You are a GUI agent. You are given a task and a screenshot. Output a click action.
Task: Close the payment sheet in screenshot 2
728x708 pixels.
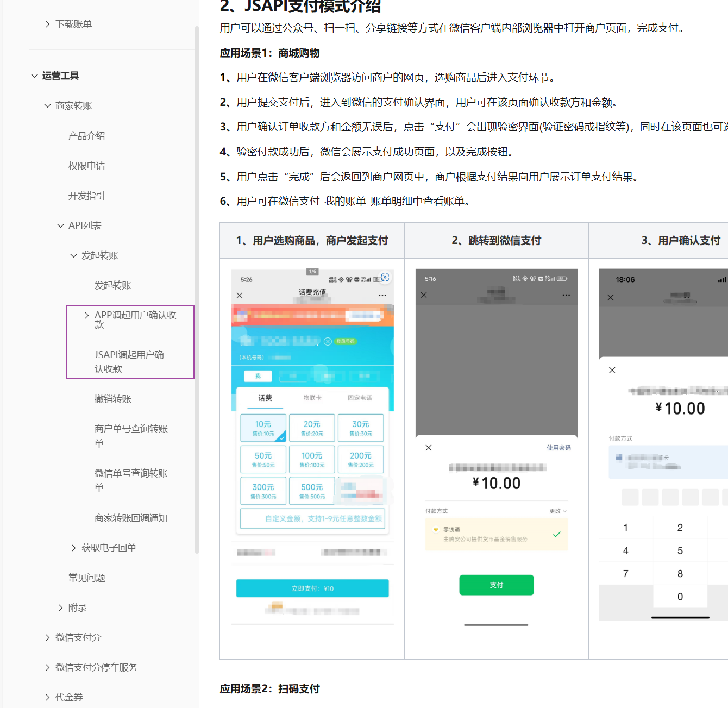(x=429, y=448)
